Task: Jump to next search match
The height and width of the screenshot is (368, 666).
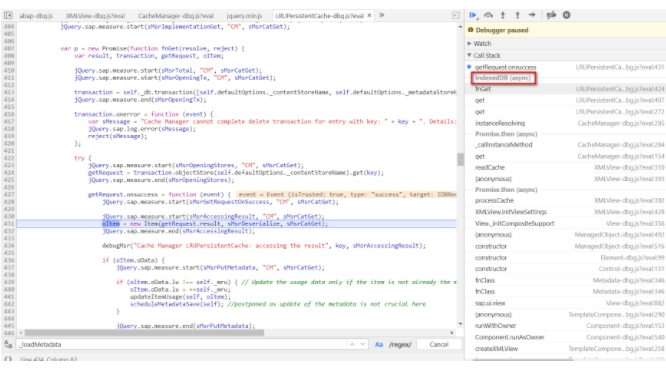Action: (x=362, y=344)
